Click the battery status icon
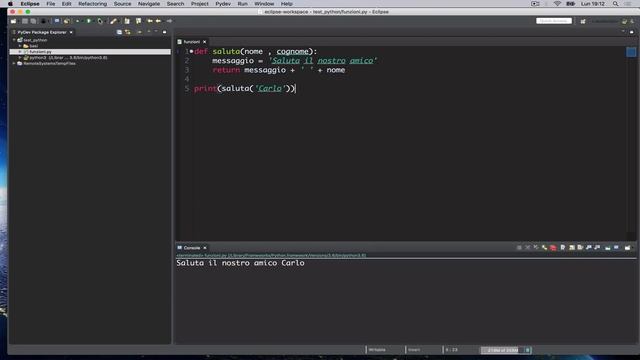The width and height of the screenshot is (640, 360). coord(571,4)
